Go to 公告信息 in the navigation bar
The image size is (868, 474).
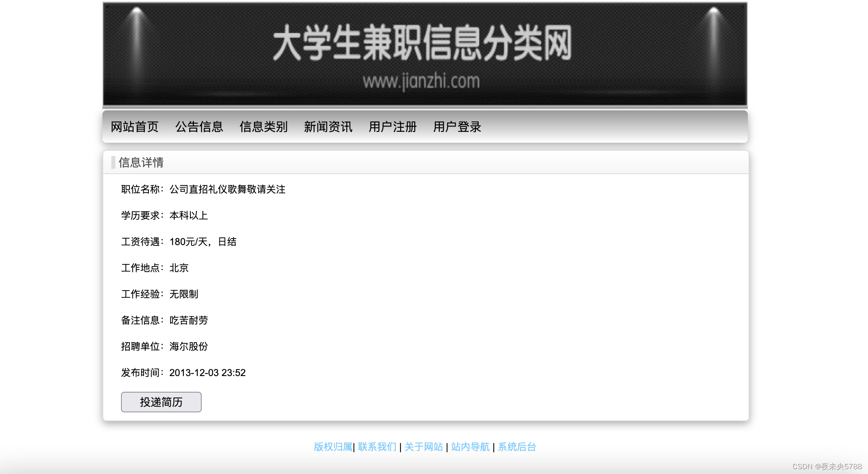tap(199, 127)
